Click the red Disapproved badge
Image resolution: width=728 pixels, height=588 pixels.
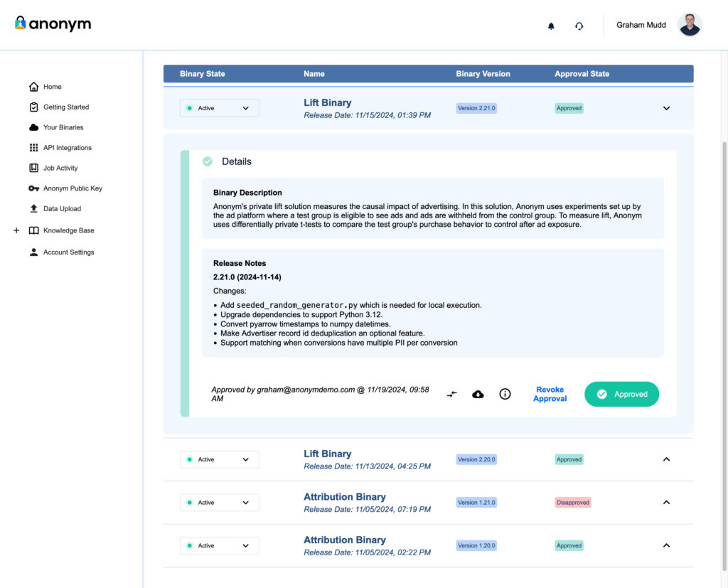coord(573,503)
